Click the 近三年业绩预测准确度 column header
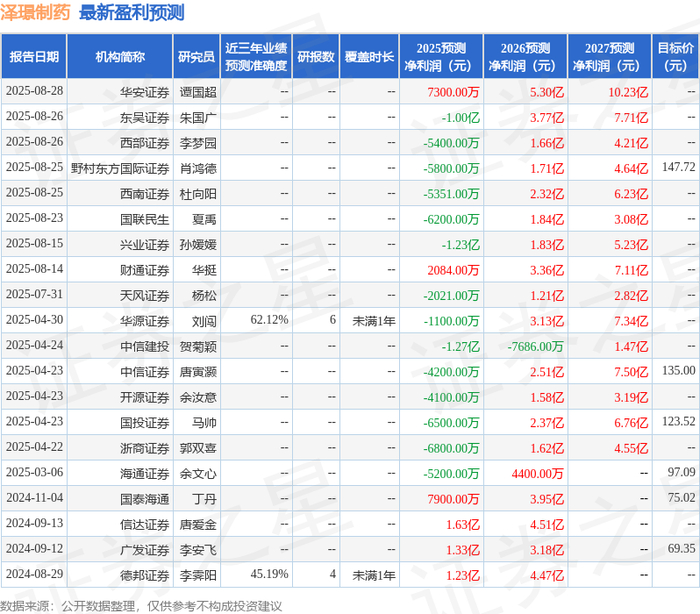The height and width of the screenshot is (614, 700). click(256, 57)
